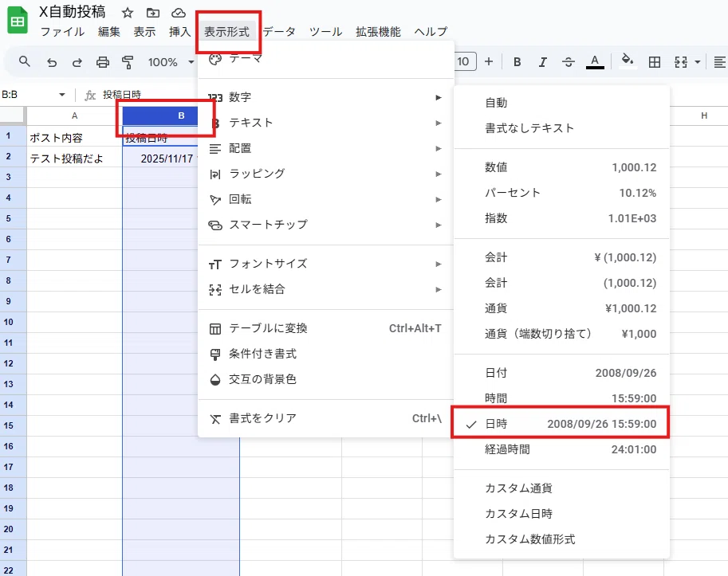Apply strikethrough formatting icon
The width and height of the screenshot is (728, 576).
(568, 61)
